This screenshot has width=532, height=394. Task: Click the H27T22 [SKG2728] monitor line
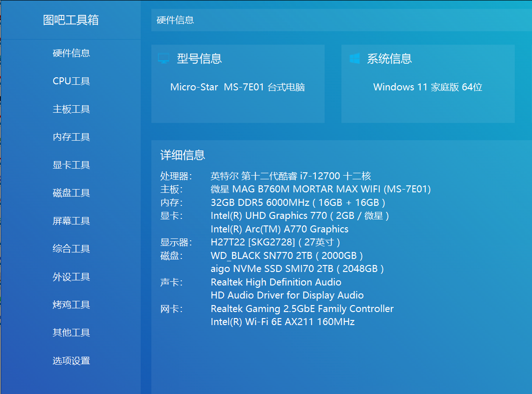pos(275,242)
